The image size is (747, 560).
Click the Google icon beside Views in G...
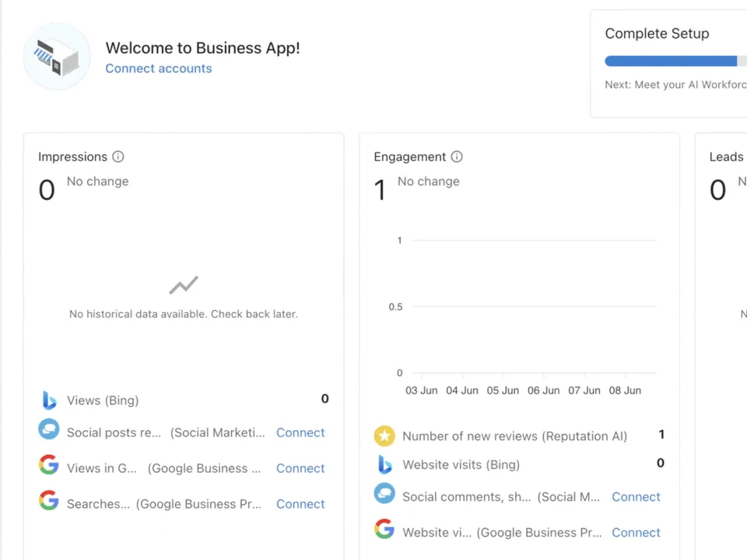point(49,465)
